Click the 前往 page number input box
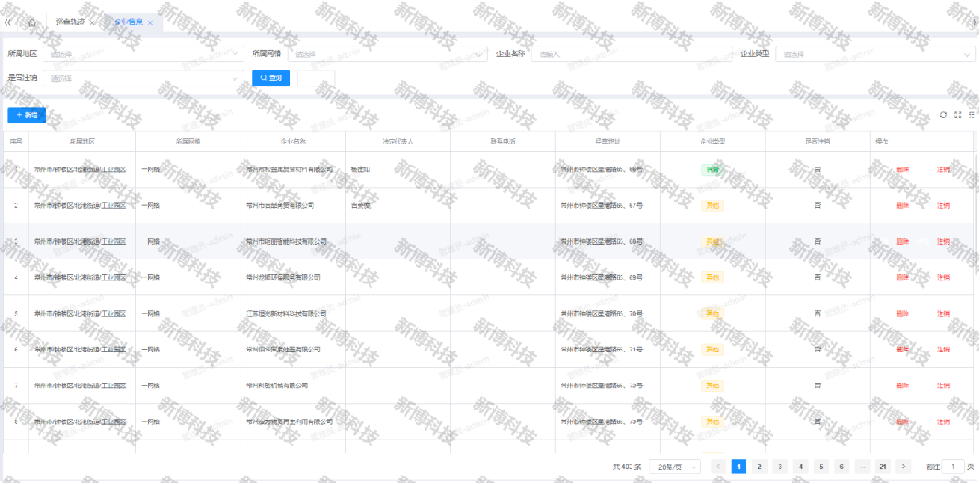The image size is (980, 484). [954, 467]
